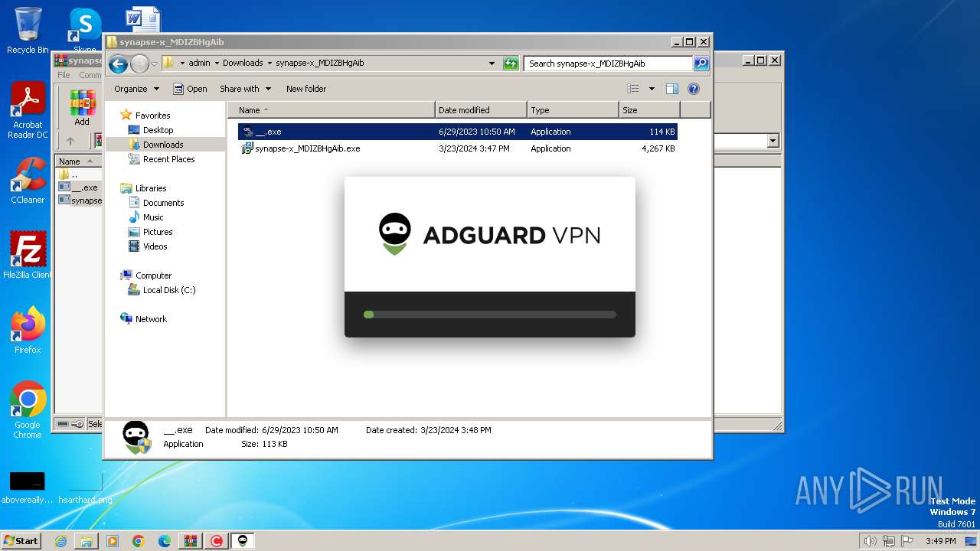Viewport: 980px width, 551px height.
Task: Click the __.exe icon in the details pane
Action: 137,437
